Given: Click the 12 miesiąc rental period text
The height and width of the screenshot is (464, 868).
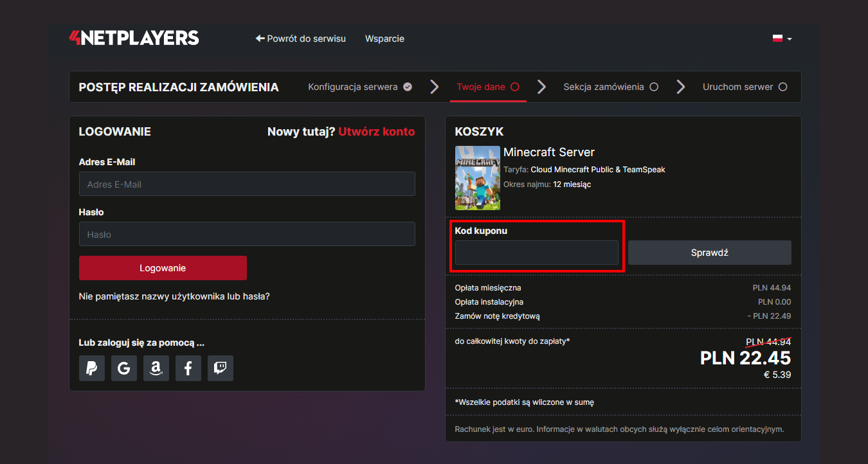Looking at the screenshot, I should (572, 184).
